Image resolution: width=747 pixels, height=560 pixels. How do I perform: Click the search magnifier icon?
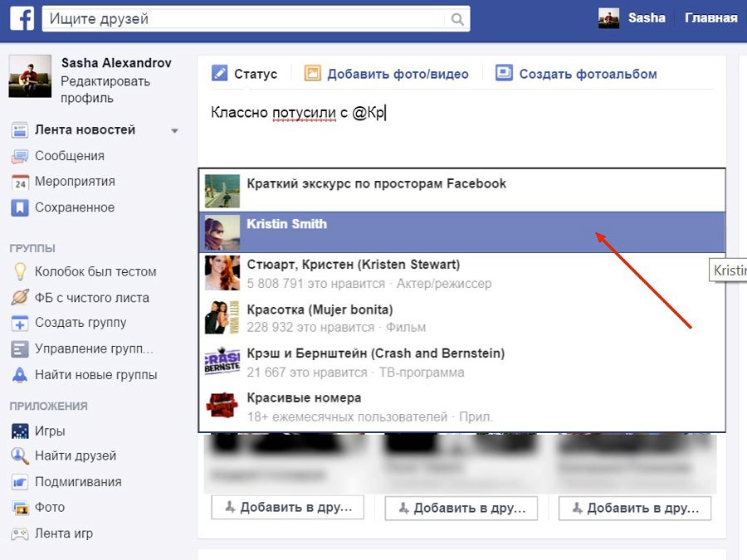pos(457,19)
